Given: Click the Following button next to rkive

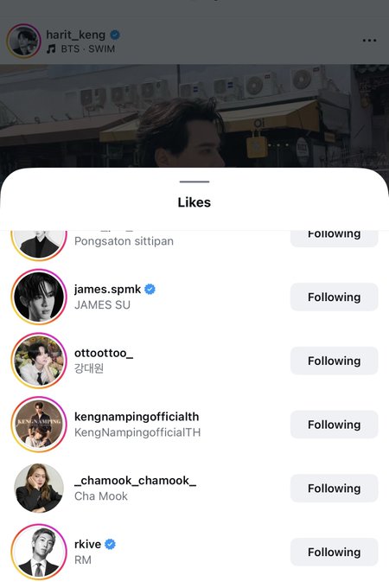Looking at the screenshot, I should pyautogui.click(x=334, y=552).
